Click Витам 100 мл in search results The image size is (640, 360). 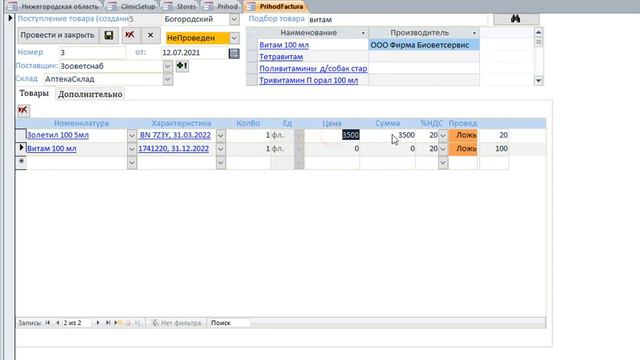click(x=284, y=45)
